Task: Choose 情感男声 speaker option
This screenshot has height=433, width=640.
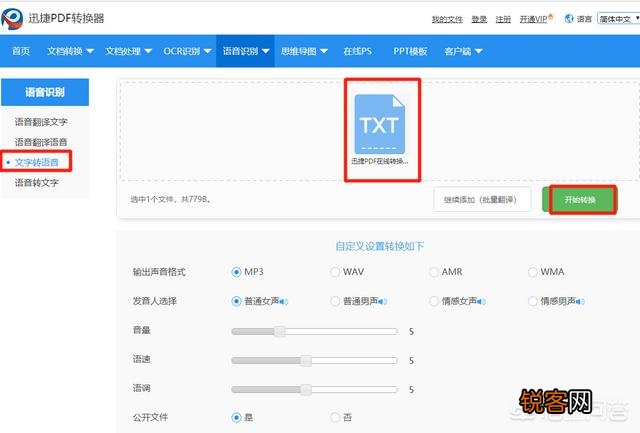Action: click(x=533, y=301)
